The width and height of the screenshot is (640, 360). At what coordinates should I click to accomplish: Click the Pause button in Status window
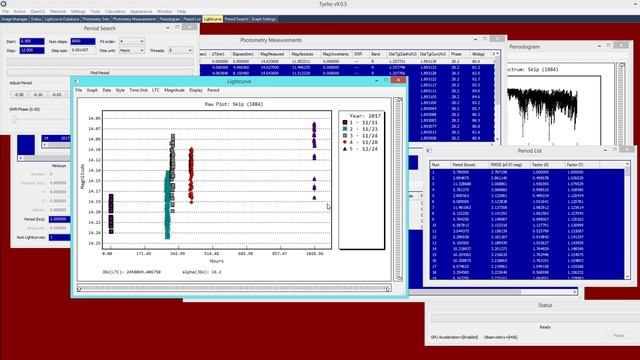pyautogui.click(x=618, y=336)
